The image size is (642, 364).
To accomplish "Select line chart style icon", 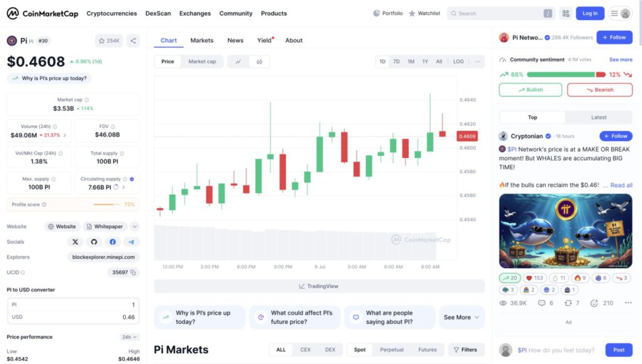I will coord(238,62).
